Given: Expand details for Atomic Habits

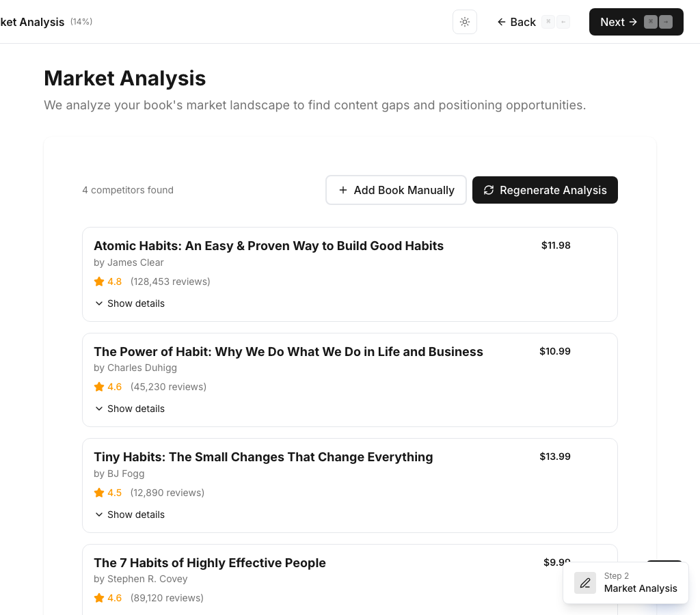Looking at the screenshot, I should (x=129, y=303).
